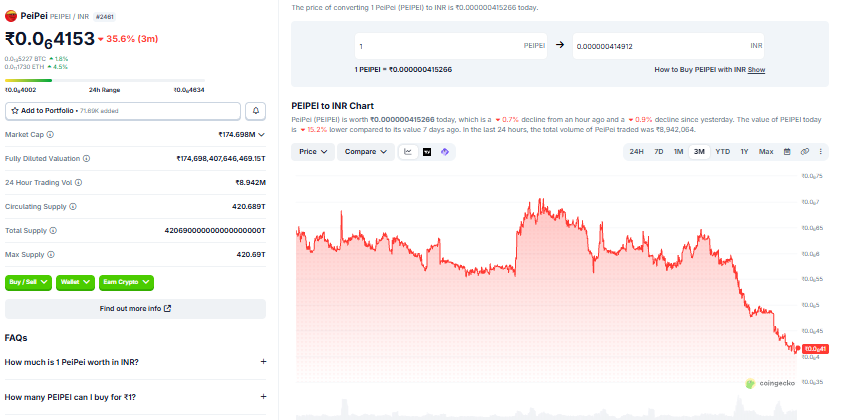Screen dimensions: 842x420
Task: Copy chart link via chain icon
Action: [804, 152]
